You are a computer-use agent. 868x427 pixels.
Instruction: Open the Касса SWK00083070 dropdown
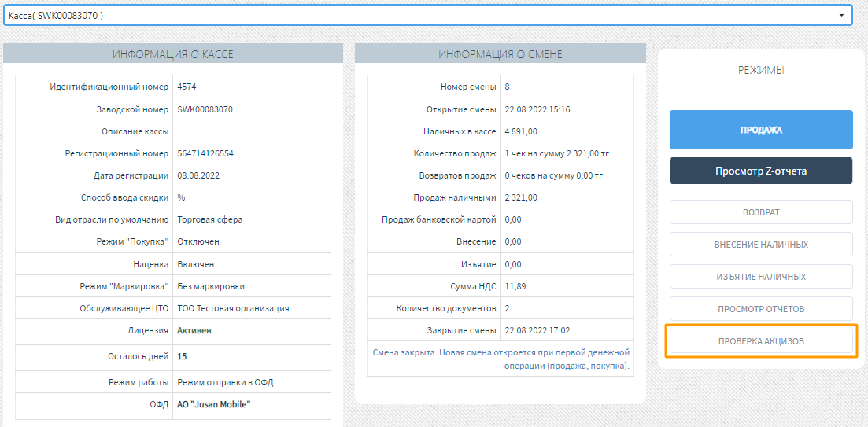[428, 16]
